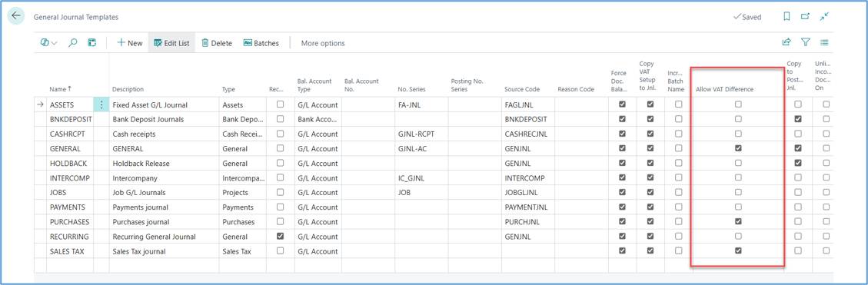Click IC_GJNL in No. Series column

tap(411, 177)
